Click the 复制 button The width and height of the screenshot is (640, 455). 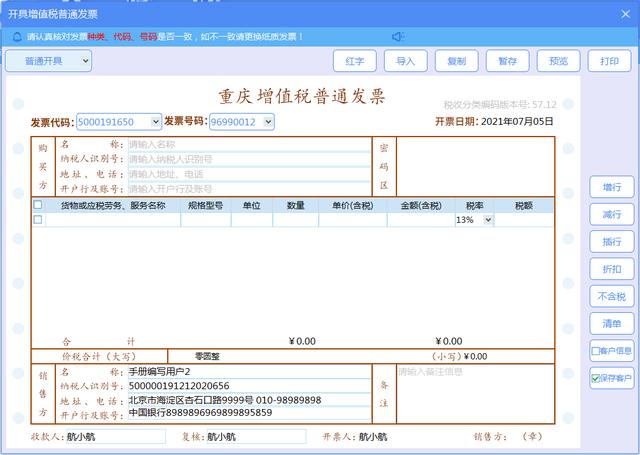click(457, 61)
